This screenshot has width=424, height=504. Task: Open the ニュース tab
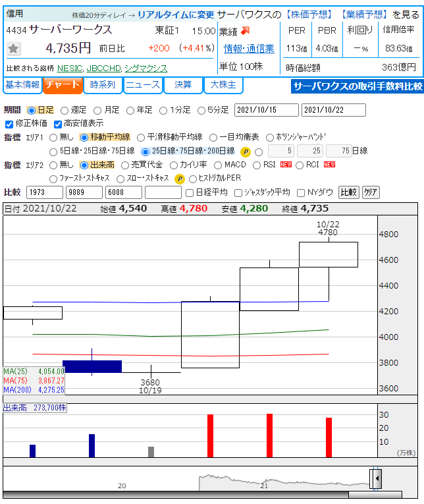(x=143, y=85)
